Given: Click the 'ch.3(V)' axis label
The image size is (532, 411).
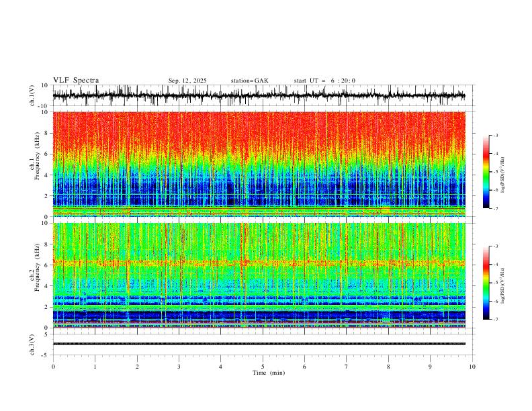Looking at the screenshot, I should (32, 345).
